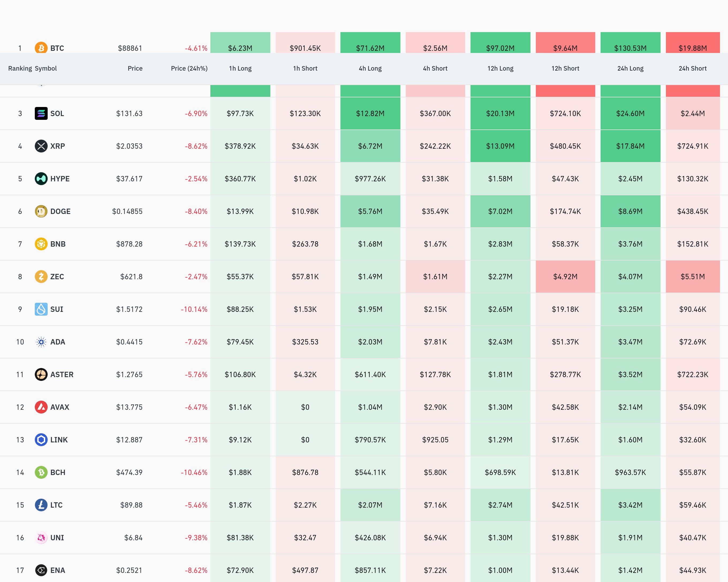Click the HYPE token icon

41,179
